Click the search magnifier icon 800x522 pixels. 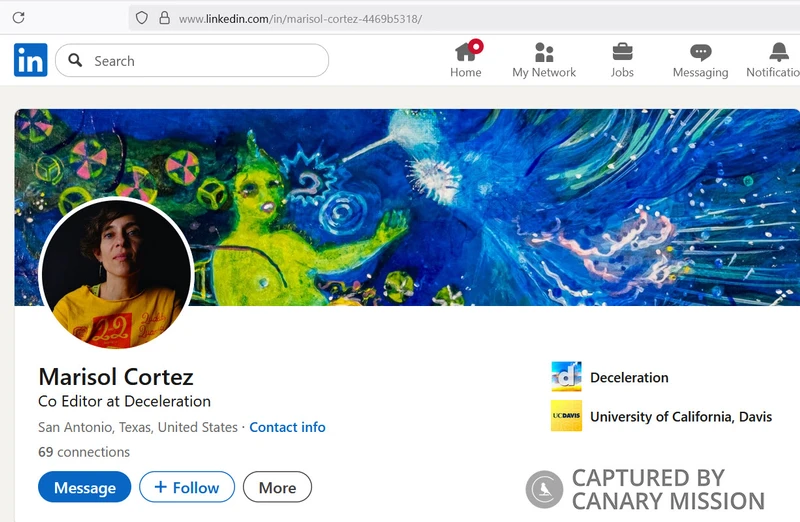75,60
